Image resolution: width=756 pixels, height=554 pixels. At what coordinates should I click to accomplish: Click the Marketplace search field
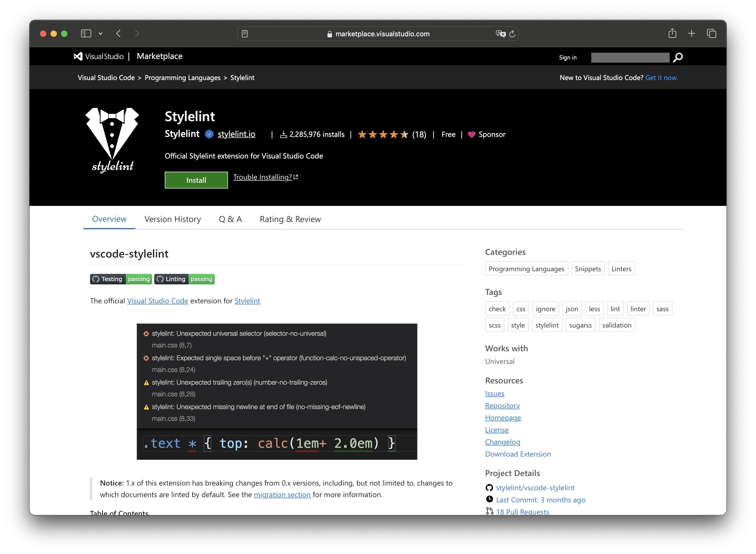(x=630, y=57)
